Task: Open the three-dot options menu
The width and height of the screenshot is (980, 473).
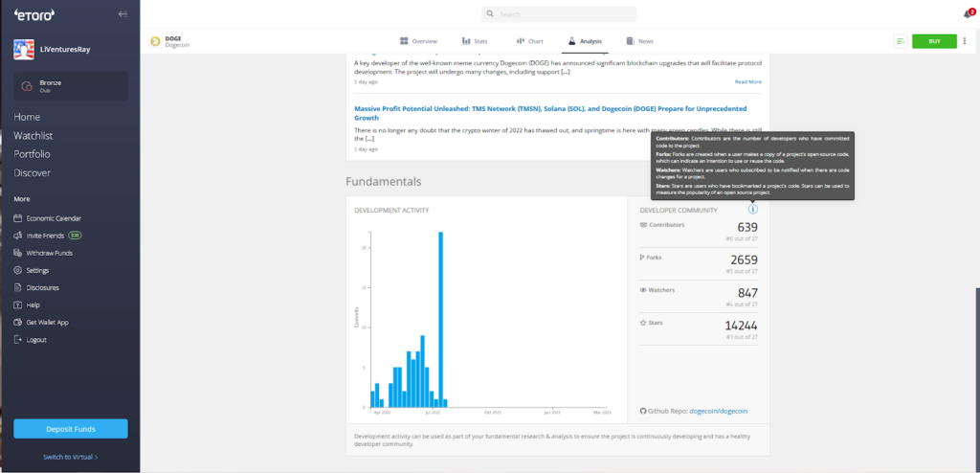Action: 965,41
